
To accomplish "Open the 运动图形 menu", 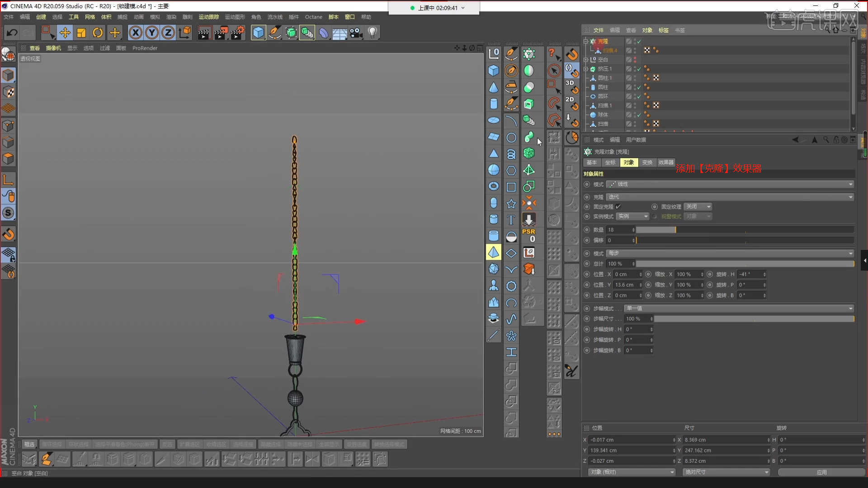I will (235, 17).
